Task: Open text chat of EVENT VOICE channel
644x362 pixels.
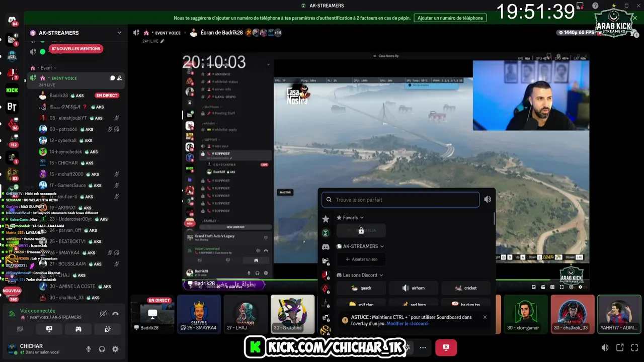Action: click(112, 78)
